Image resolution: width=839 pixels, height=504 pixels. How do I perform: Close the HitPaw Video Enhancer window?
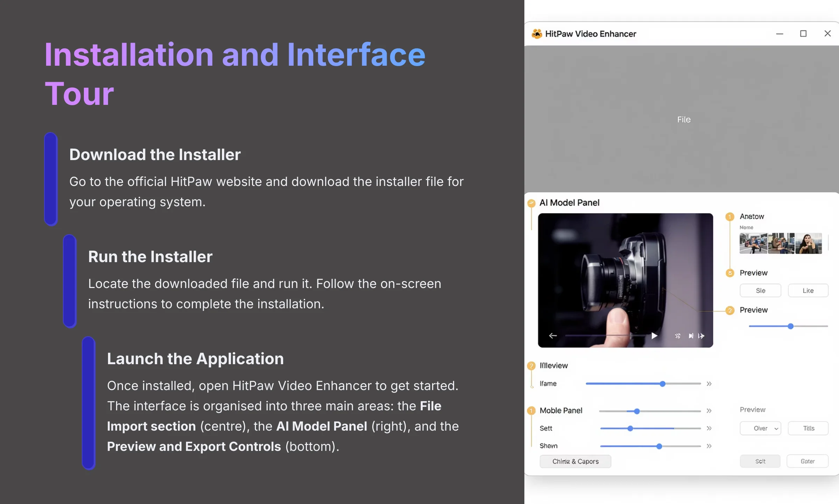pyautogui.click(x=827, y=34)
